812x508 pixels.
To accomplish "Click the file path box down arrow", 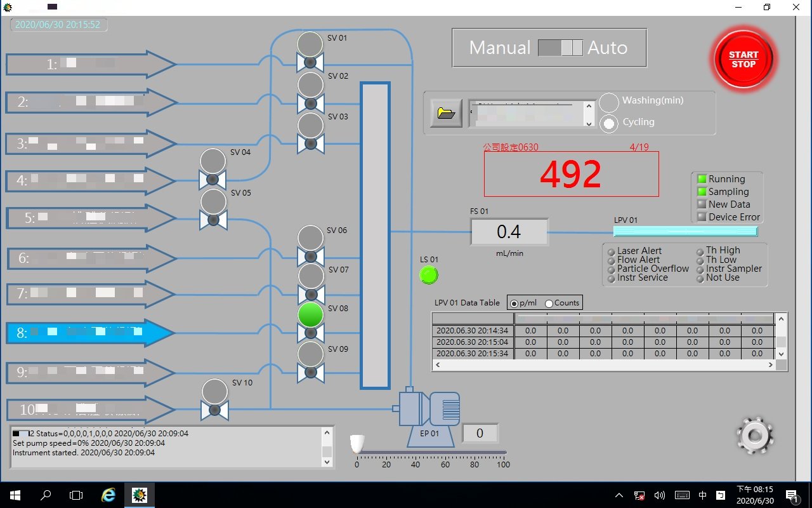I will click(589, 123).
